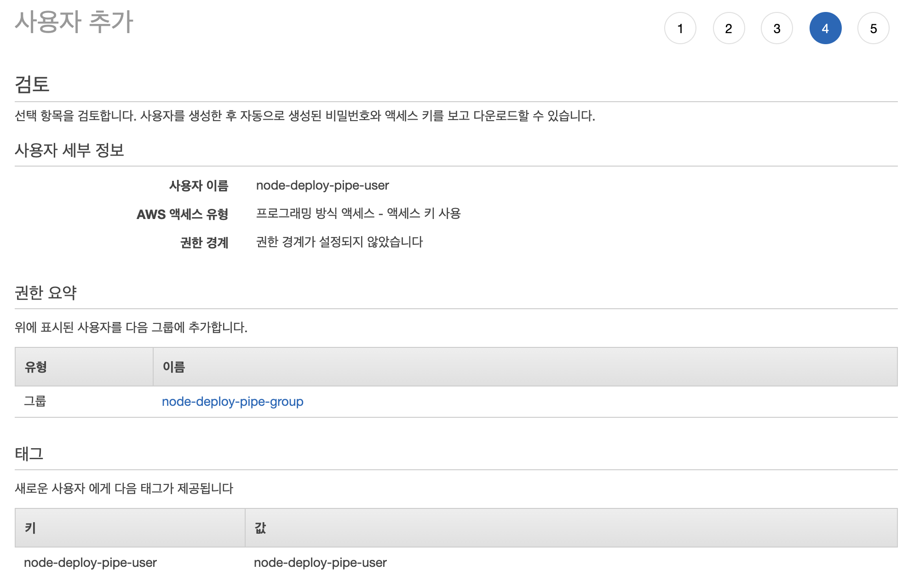
Task: Jump to step 2 indicator
Action: tap(728, 29)
